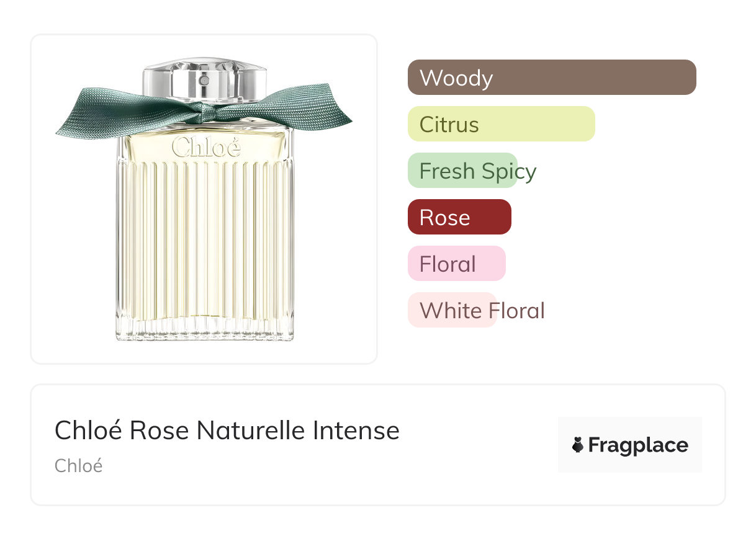Choose the pale White Floral accord bar
The image size is (756, 536).
[x=452, y=310]
